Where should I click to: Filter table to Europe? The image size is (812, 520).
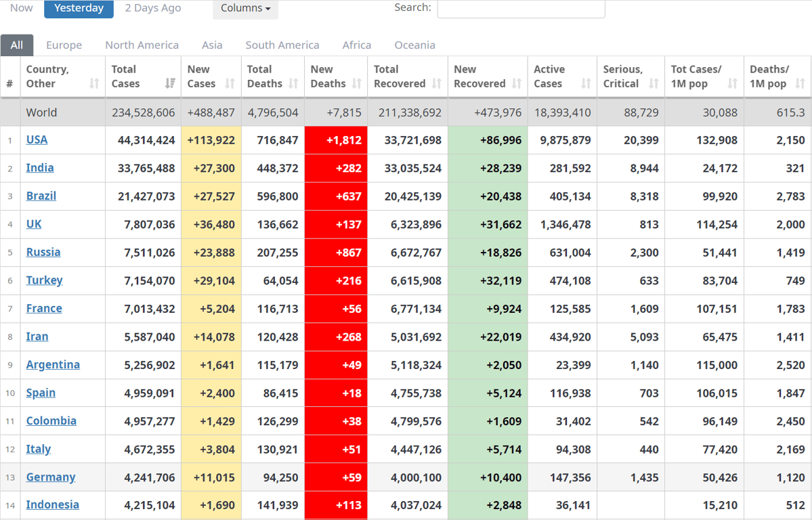[x=64, y=45]
